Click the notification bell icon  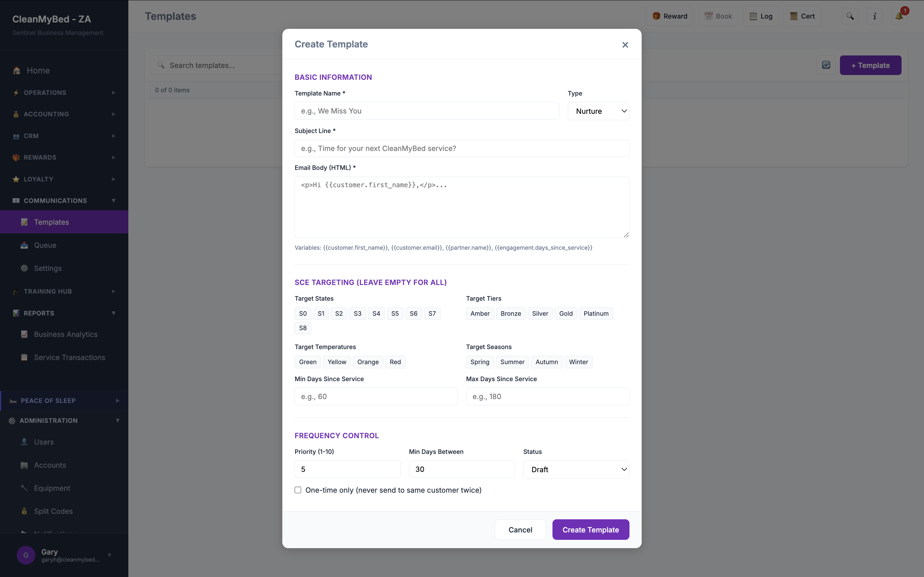899,16
